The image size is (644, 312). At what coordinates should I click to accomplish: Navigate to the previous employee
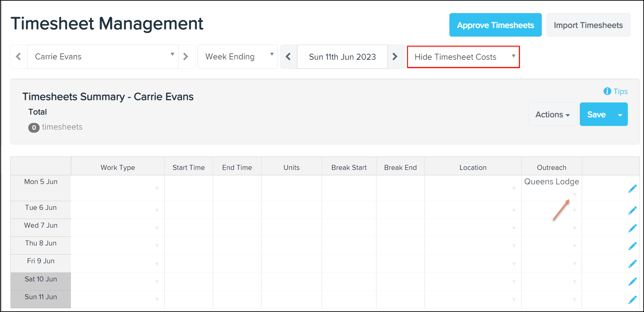[x=19, y=56]
